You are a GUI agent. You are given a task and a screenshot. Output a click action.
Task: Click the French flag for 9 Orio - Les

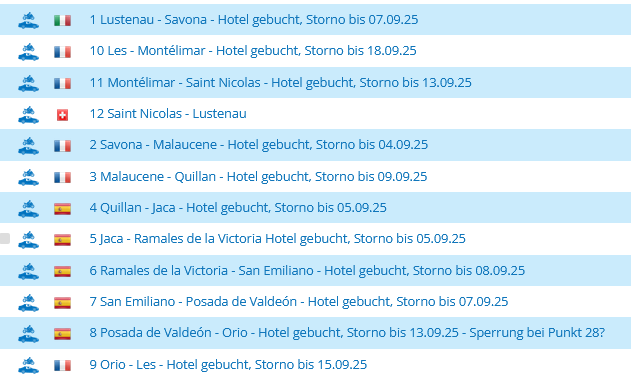62,365
